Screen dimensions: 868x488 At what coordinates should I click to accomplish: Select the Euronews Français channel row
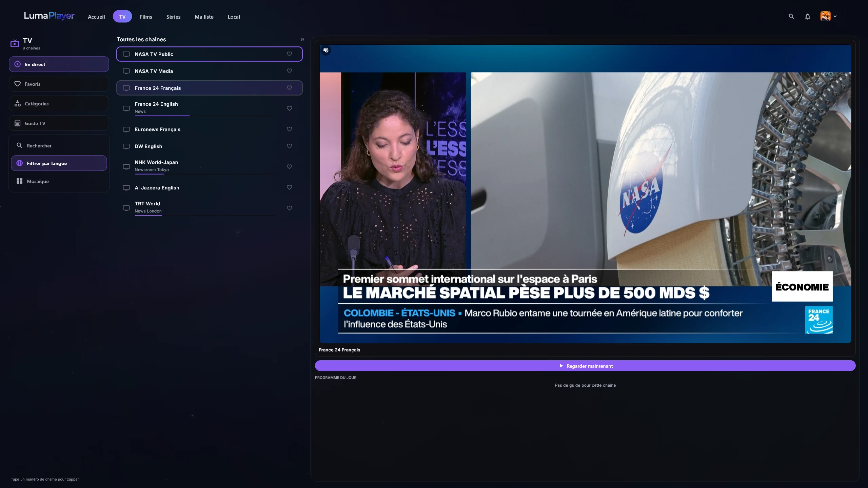[x=209, y=129]
